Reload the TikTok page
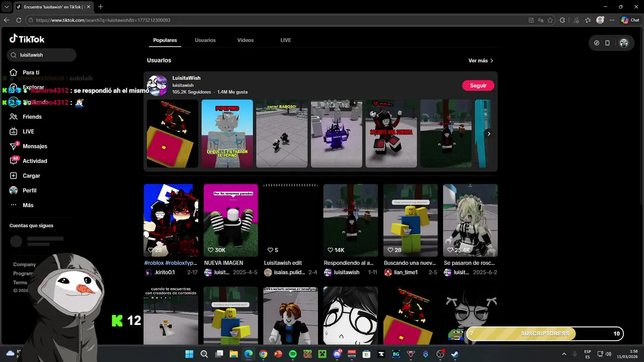The width and height of the screenshot is (644, 362). pos(19,20)
